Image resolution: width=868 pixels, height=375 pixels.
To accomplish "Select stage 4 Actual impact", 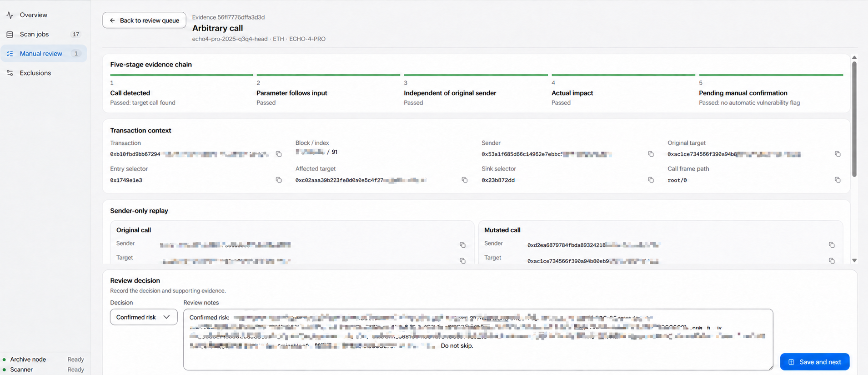I will [623, 91].
